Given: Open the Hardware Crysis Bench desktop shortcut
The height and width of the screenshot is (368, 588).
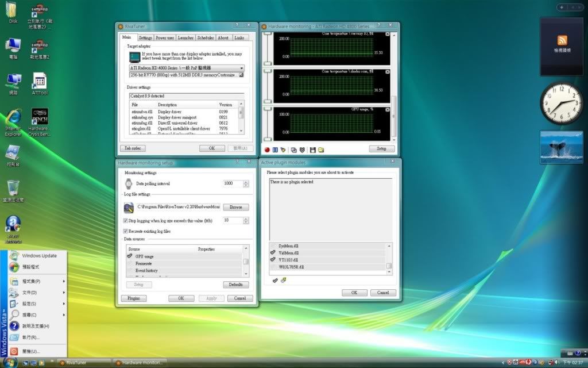Looking at the screenshot, I should (40, 122).
